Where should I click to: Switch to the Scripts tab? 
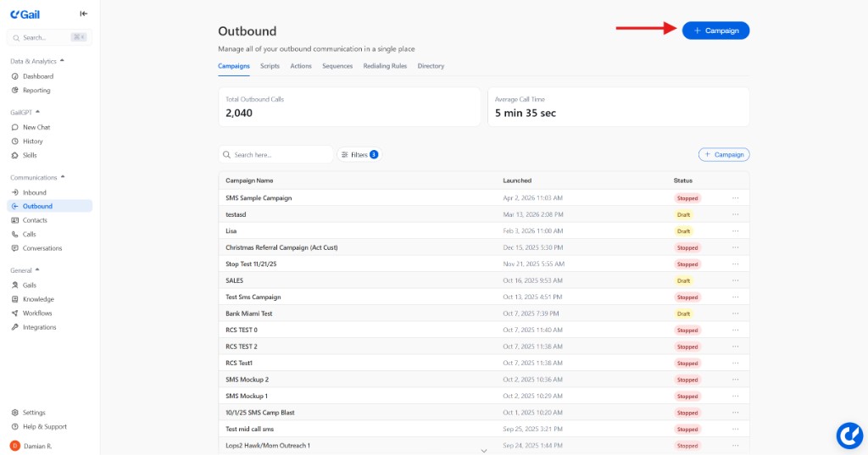coord(270,66)
